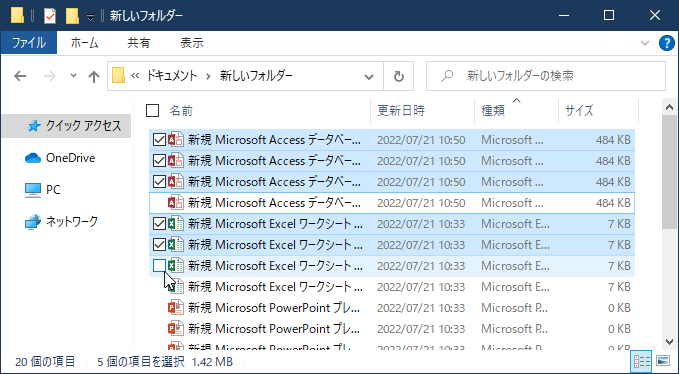Image resolution: width=679 pixels, height=374 pixels.
Task: Click the Access icon of the unselected database row
Action: click(176, 203)
